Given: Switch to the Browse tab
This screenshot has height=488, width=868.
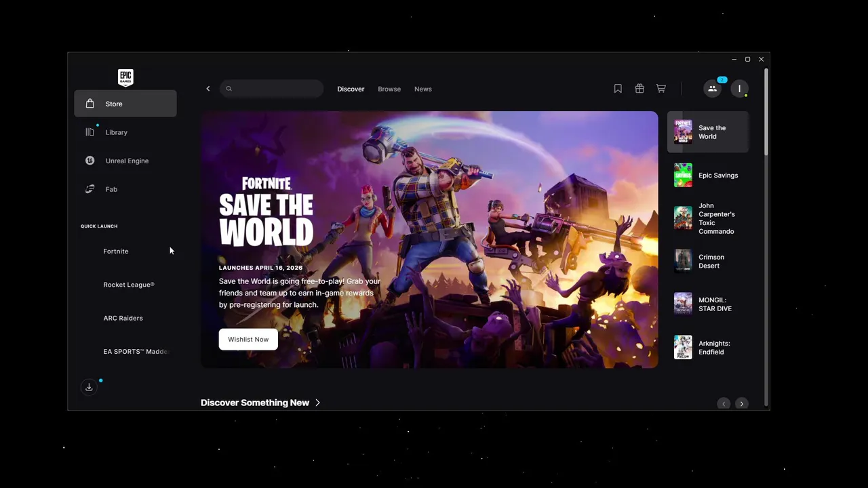Looking at the screenshot, I should (389, 89).
